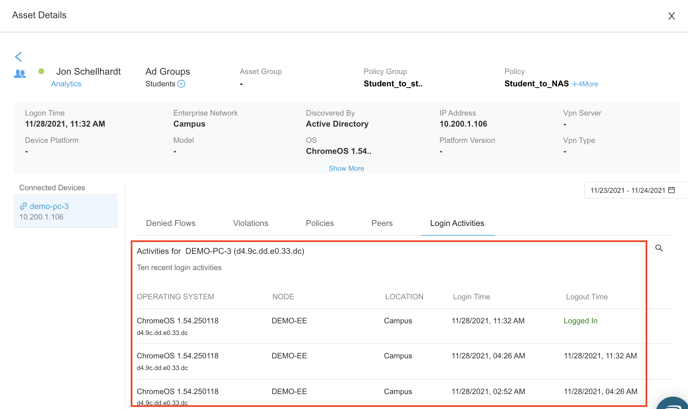Click the Campus enterprise network value

pyautogui.click(x=189, y=124)
